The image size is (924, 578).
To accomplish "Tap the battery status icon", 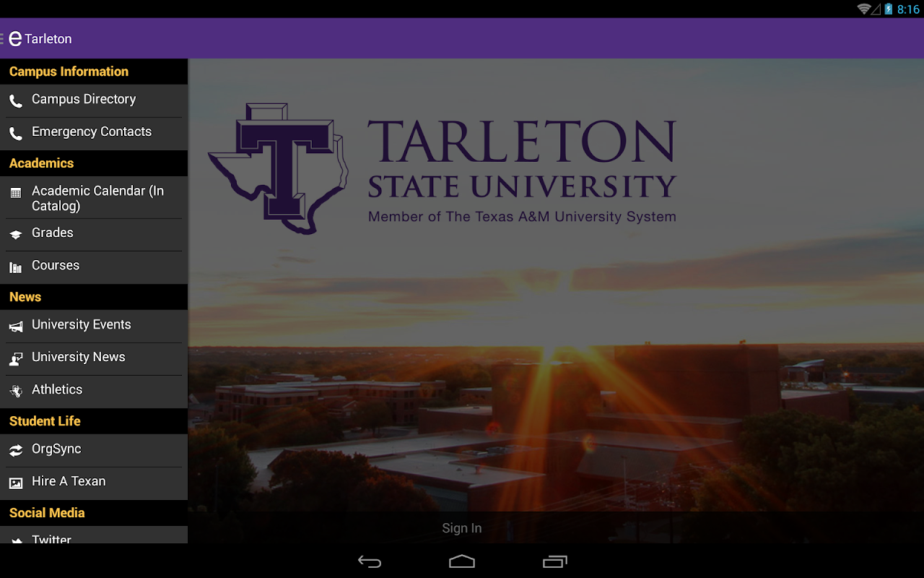I will (889, 9).
